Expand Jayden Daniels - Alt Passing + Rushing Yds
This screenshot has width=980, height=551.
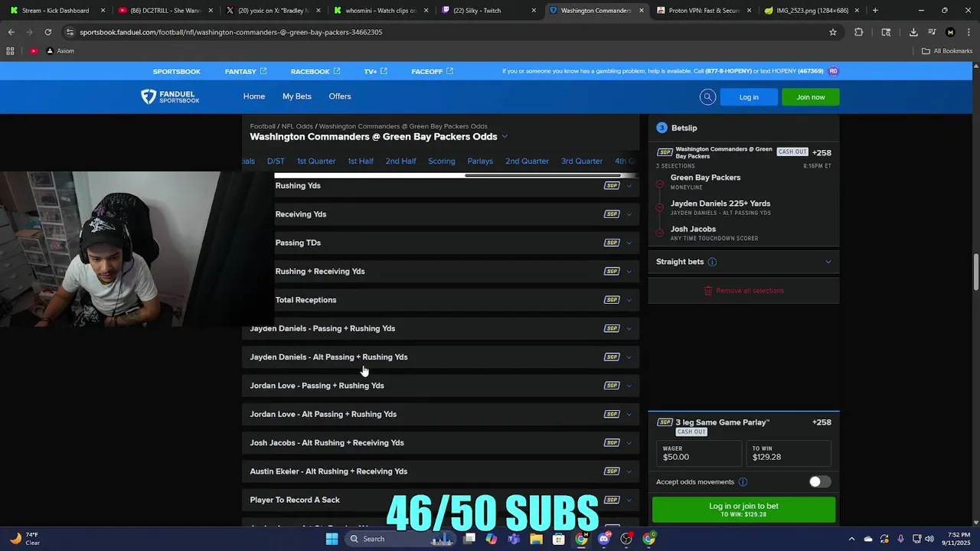(x=440, y=357)
